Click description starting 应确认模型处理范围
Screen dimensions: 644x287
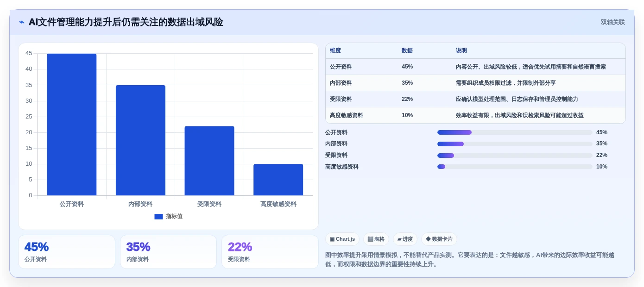517,99
